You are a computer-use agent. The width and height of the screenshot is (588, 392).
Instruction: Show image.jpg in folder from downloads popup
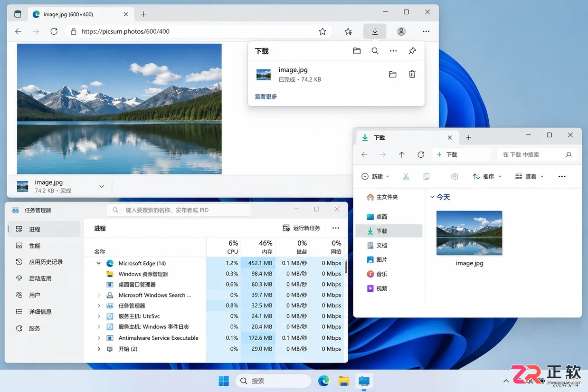pyautogui.click(x=392, y=74)
